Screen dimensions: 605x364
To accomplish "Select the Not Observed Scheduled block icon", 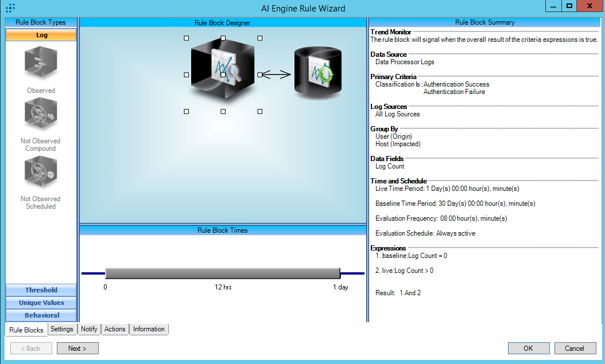I will tap(41, 173).
